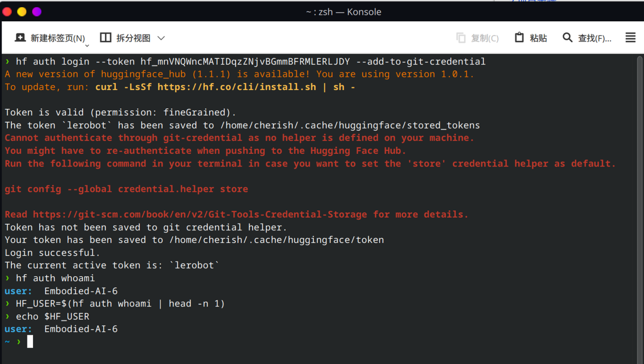644x364 pixels.
Task: Click the 复制(C) text label
Action: point(485,38)
